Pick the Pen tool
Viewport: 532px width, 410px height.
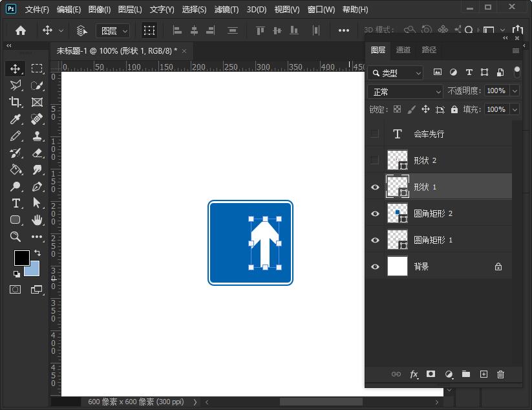[x=37, y=186]
